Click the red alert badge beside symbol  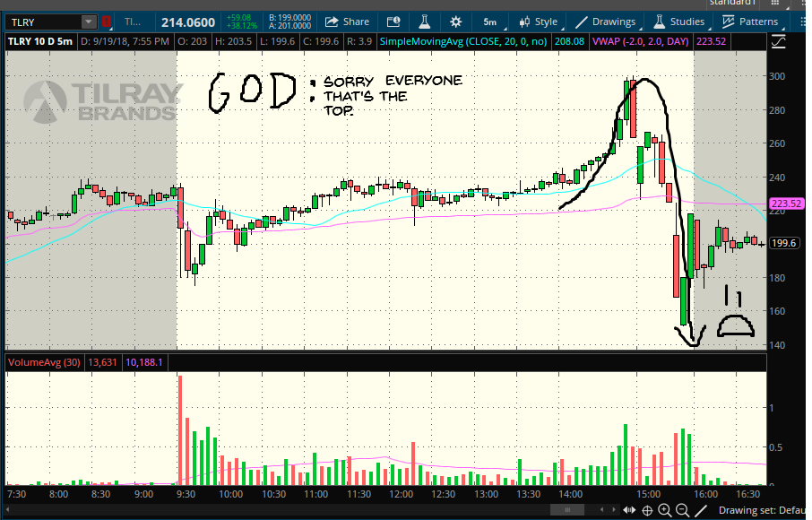pyautogui.click(x=107, y=22)
